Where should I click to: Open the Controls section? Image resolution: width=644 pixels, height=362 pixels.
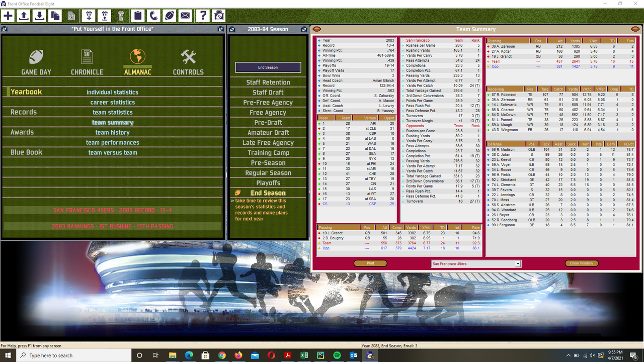click(x=188, y=62)
